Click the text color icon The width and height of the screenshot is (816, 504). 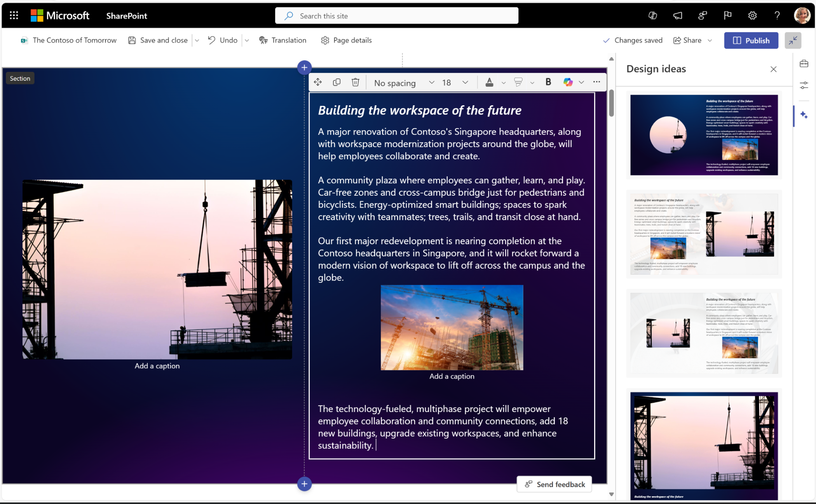tap(490, 82)
